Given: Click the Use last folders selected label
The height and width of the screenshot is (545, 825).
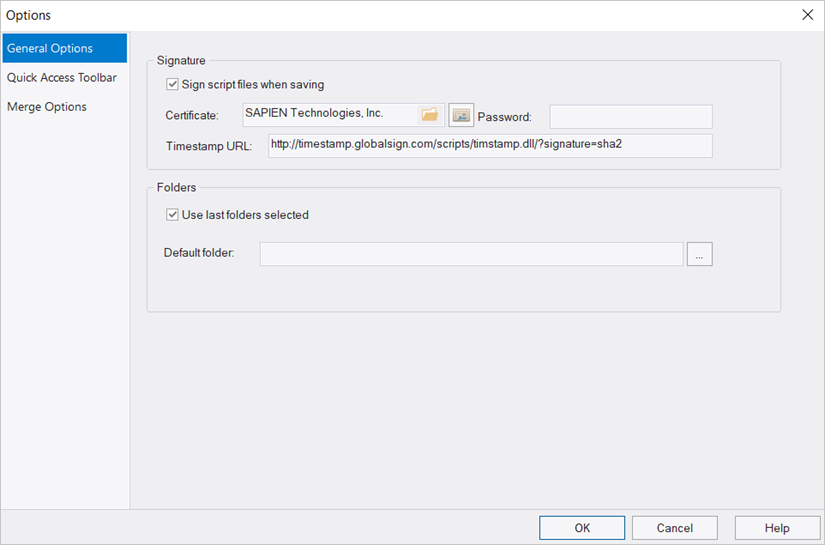Looking at the screenshot, I should pyautogui.click(x=245, y=215).
